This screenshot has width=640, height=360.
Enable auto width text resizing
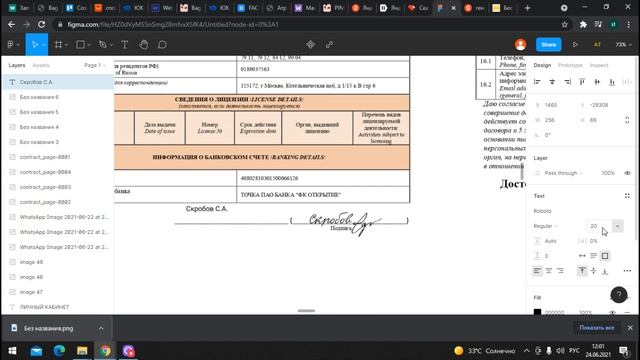click(x=582, y=256)
